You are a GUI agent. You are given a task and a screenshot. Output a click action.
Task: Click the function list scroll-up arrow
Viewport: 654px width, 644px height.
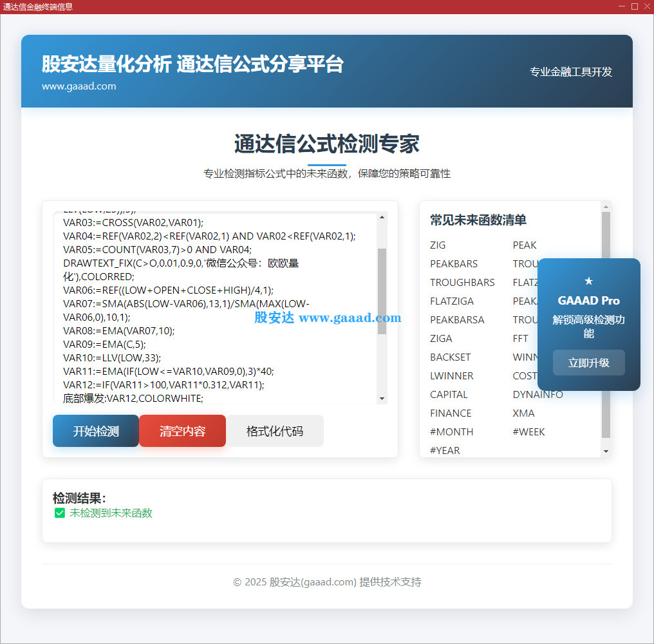[x=606, y=207]
